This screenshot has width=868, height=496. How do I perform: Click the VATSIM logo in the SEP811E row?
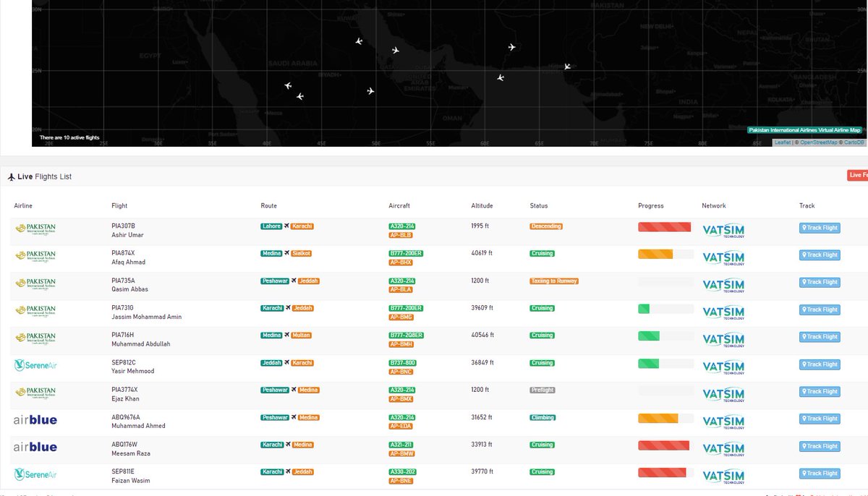tap(723, 476)
